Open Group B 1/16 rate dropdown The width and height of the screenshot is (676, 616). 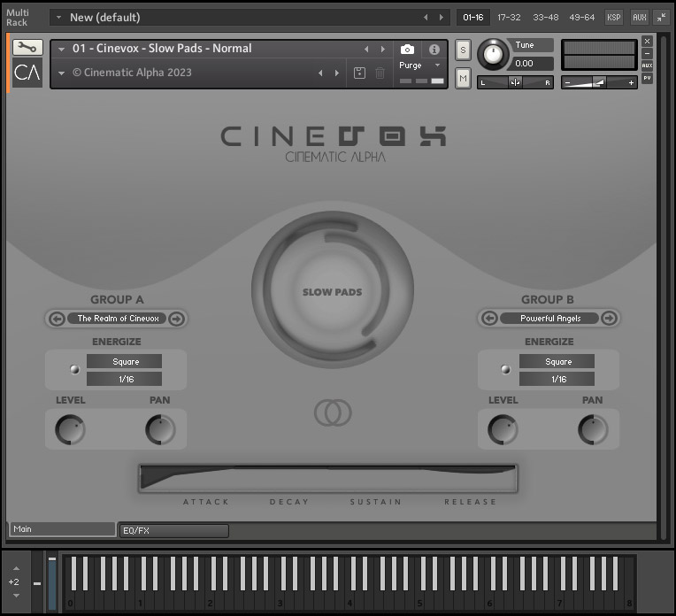coord(557,379)
